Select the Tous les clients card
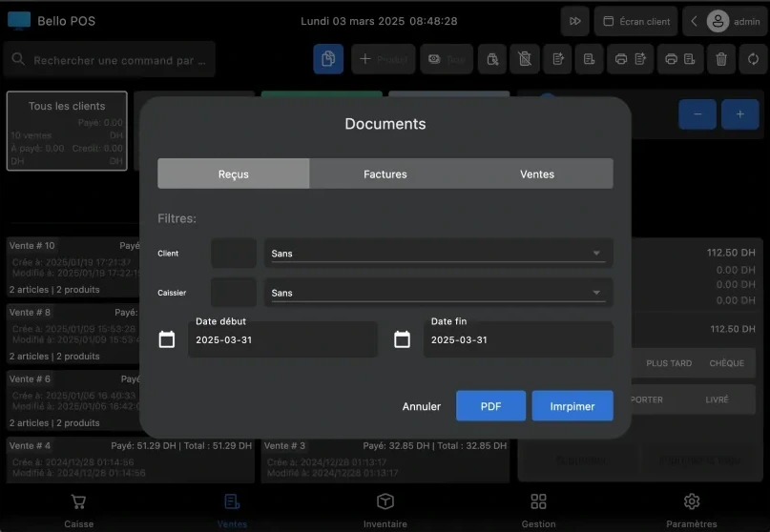 [67, 131]
